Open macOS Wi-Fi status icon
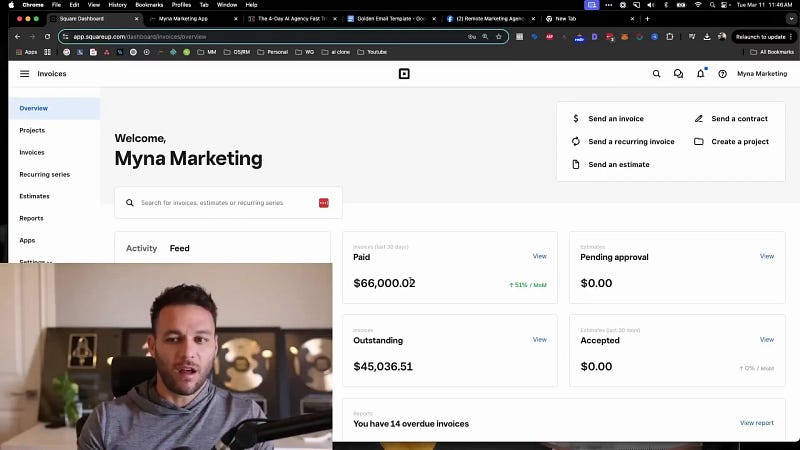This screenshot has width=800, height=450. click(x=698, y=5)
